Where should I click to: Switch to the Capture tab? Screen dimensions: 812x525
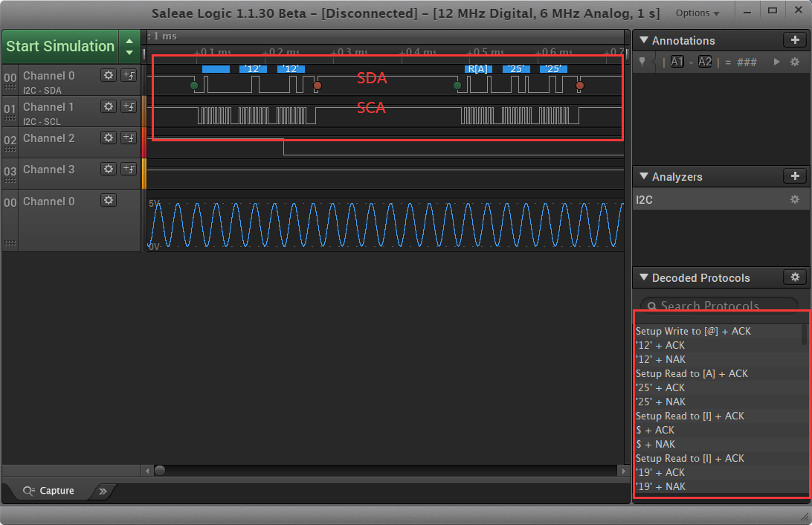pos(49,491)
